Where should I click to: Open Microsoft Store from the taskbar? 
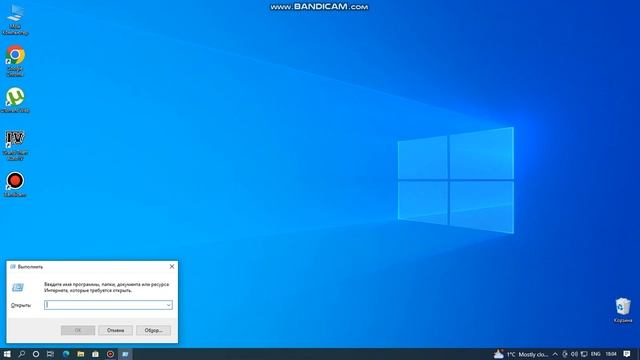click(95, 354)
